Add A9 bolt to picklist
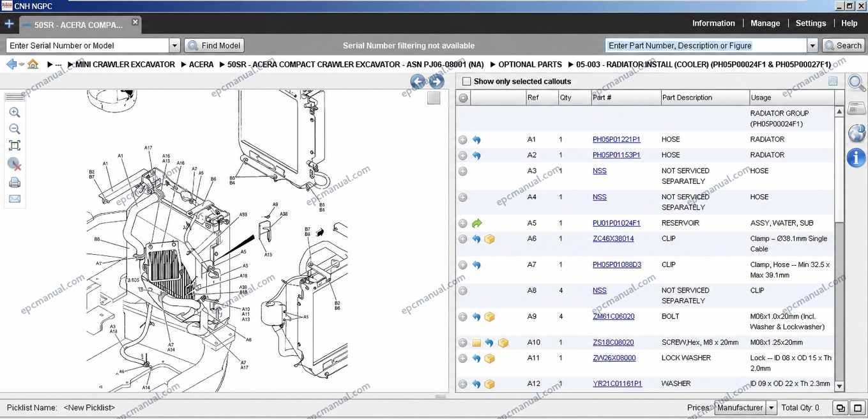The width and height of the screenshot is (868, 419). pos(463,317)
